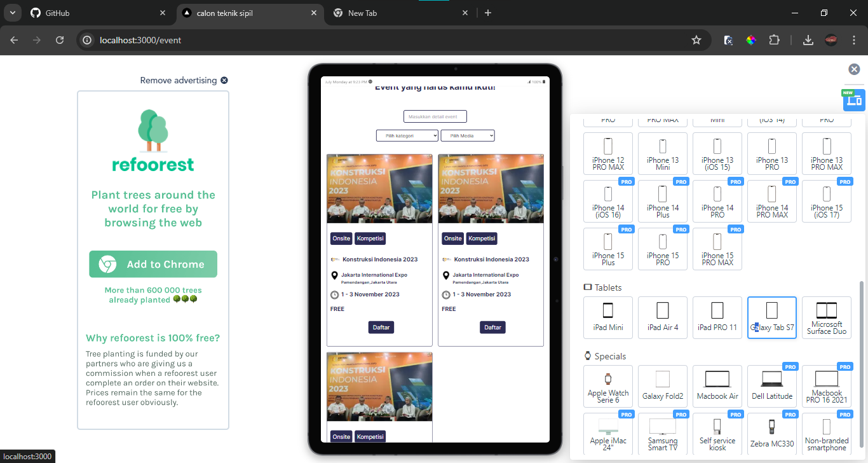The height and width of the screenshot is (463, 868).
Task: Open the browser profile avatar
Action: click(x=831, y=40)
